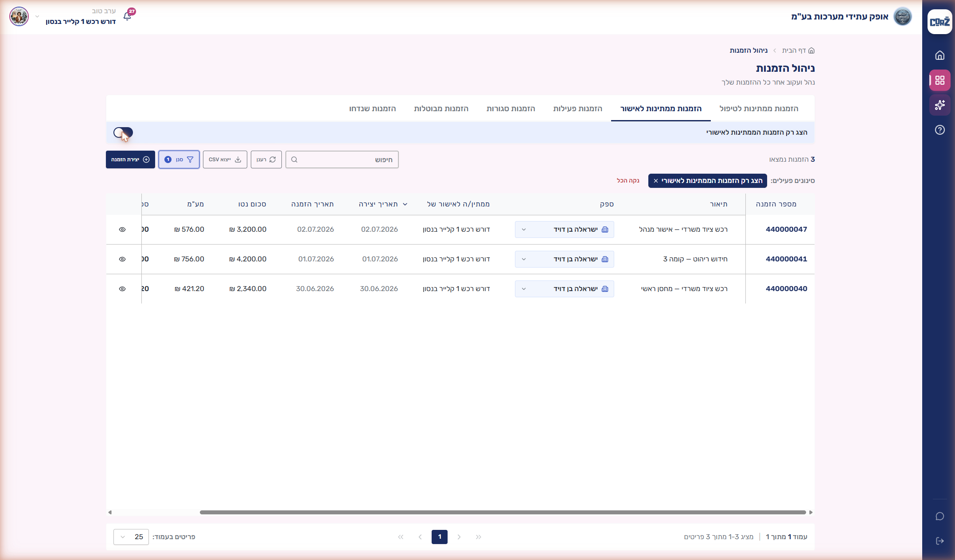Switch to הזמנות סגורות tab

pyautogui.click(x=511, y=109)
